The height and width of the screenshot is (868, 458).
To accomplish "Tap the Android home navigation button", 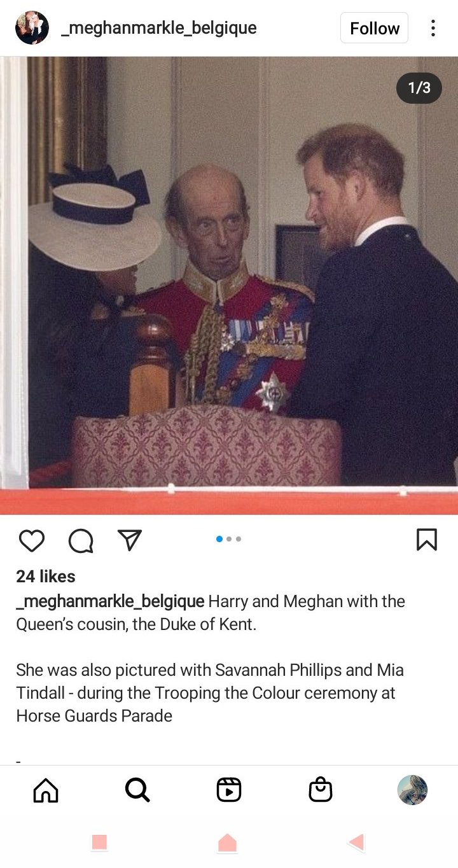I will [228, 843].
